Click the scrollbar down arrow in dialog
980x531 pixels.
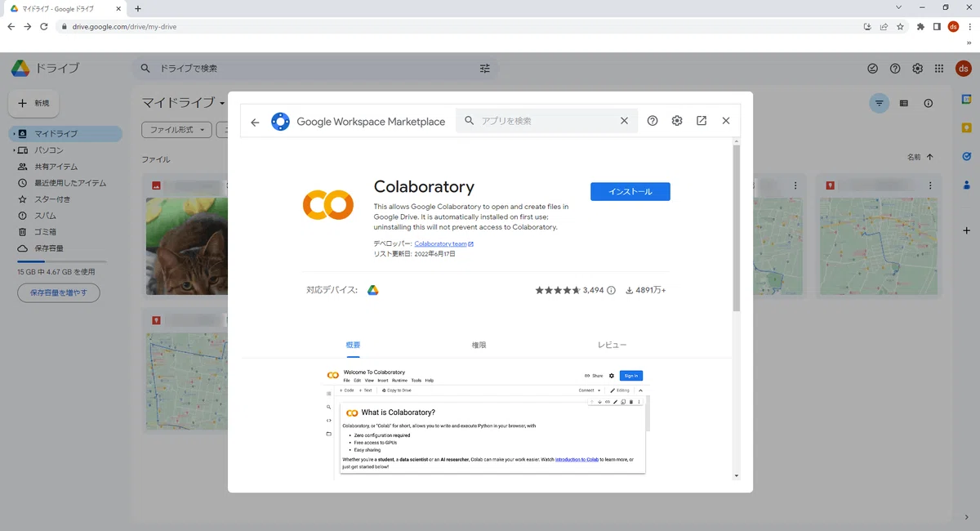736,475
